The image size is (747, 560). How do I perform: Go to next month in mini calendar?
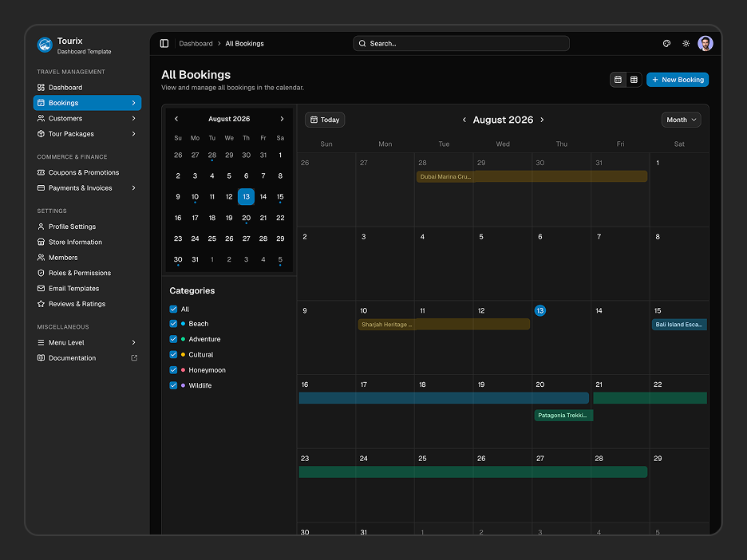tap(282, 119)
